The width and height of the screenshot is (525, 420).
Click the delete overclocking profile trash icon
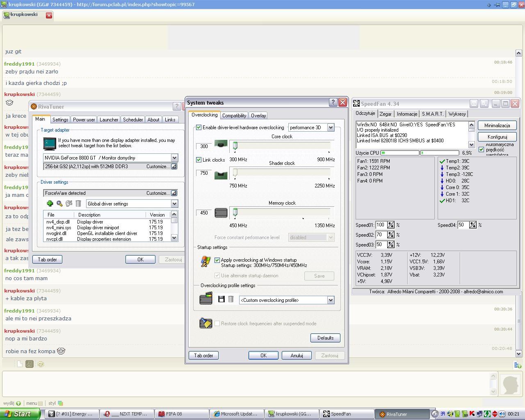pyautogui.click(x=231, y=299)
